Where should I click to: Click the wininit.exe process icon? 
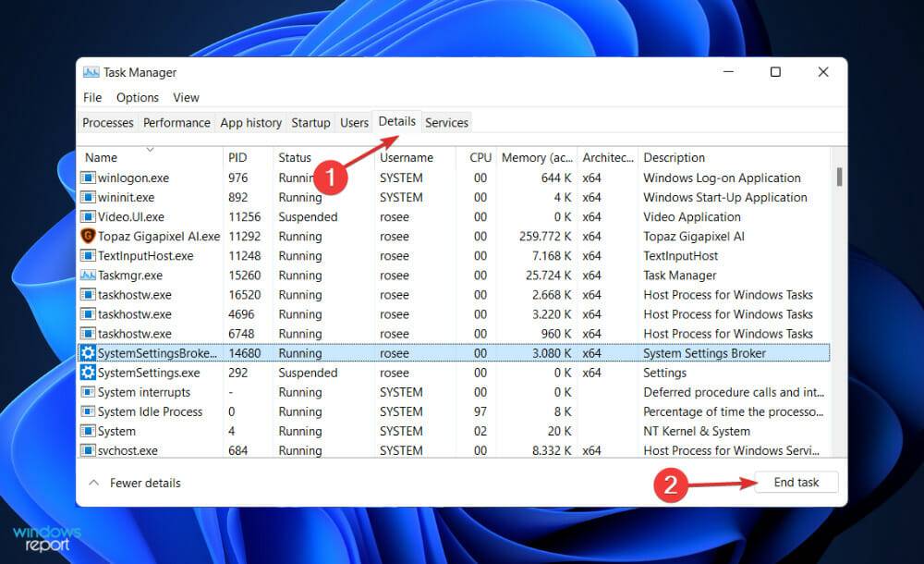pos(90,197)
